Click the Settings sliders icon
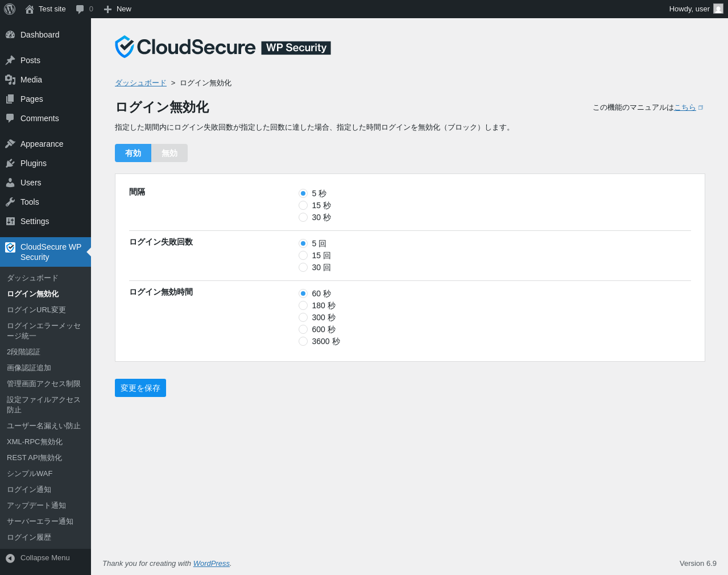Screen dimensions: 728x575 [10, 221]
